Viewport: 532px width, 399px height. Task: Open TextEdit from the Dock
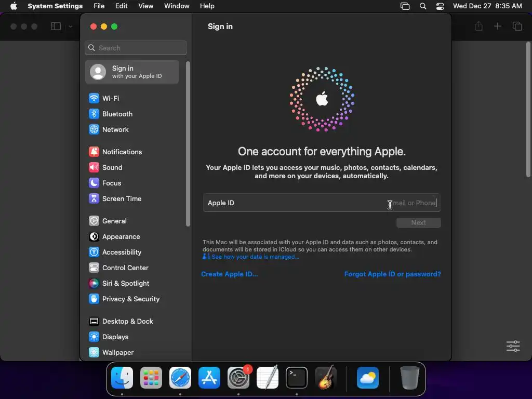click(x=268, y=377)
